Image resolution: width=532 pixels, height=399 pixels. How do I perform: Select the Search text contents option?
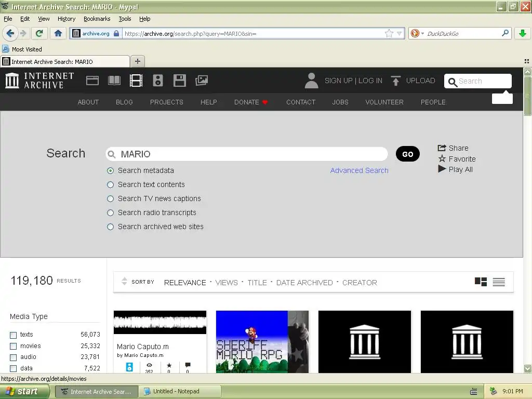[110, 184]
